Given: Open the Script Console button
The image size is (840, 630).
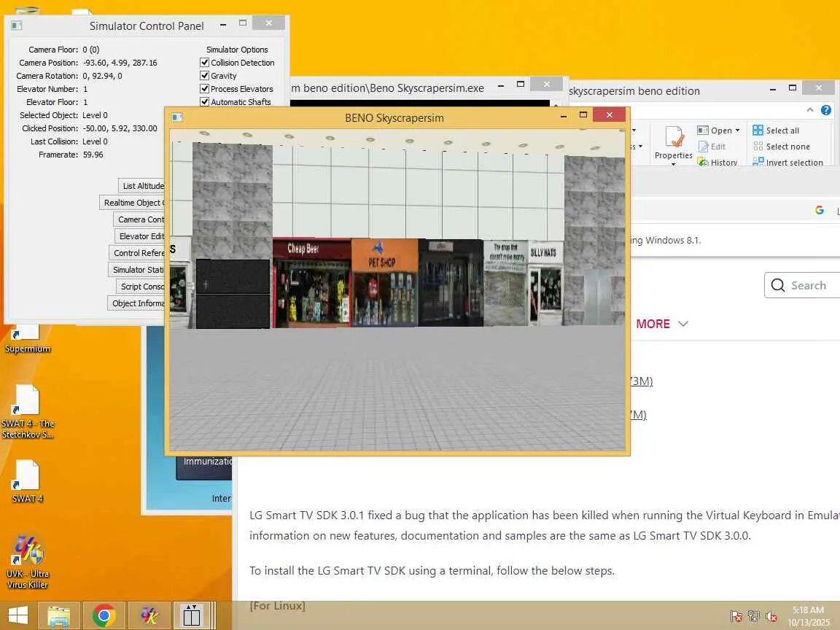Looking at the screenshot, I should [x=140, y=286].
